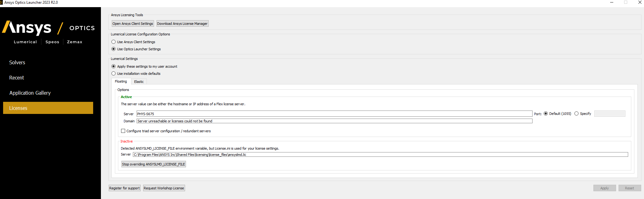Switch to the Floating tab
Image resolution: width=644 pixels, height=199 pixels.
121,81
